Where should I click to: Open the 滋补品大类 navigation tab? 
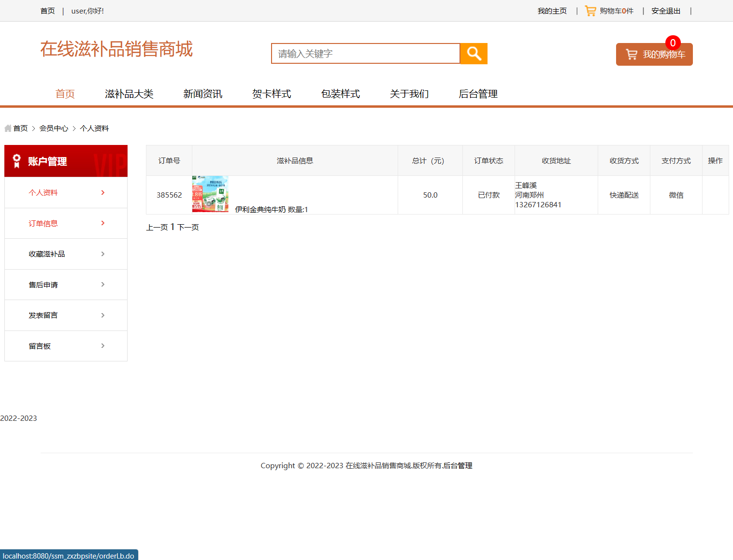(x=129, y=94)
